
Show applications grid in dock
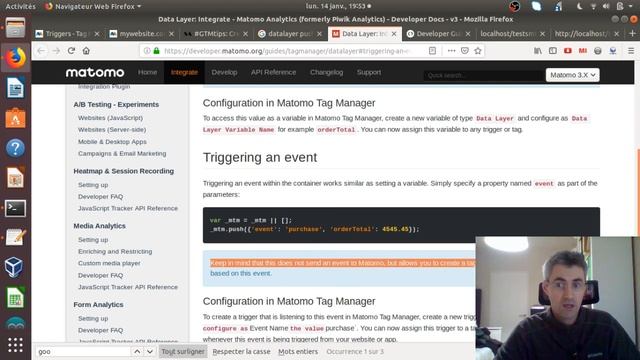coord(16,345)
